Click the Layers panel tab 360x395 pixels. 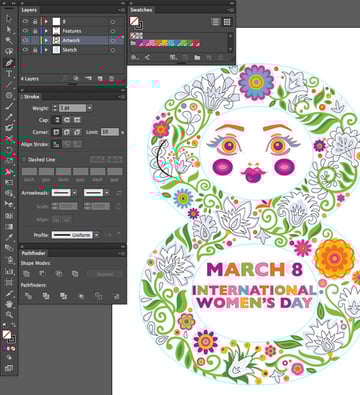(x=29, y=10)
